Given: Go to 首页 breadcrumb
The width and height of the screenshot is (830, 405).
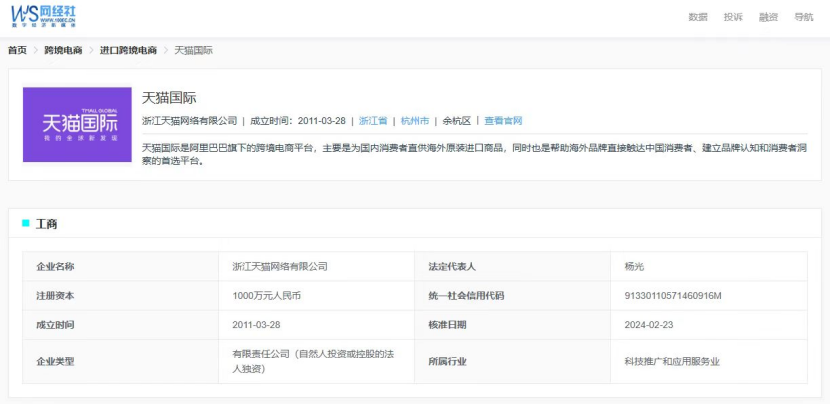Looking at the screenshot, I should coord(17,50).
